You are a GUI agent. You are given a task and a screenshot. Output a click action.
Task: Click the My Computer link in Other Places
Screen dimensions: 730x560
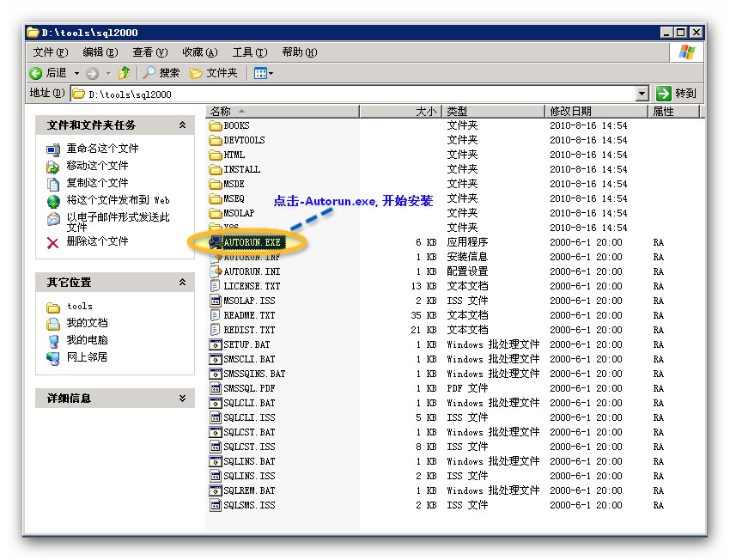point(87,340)
